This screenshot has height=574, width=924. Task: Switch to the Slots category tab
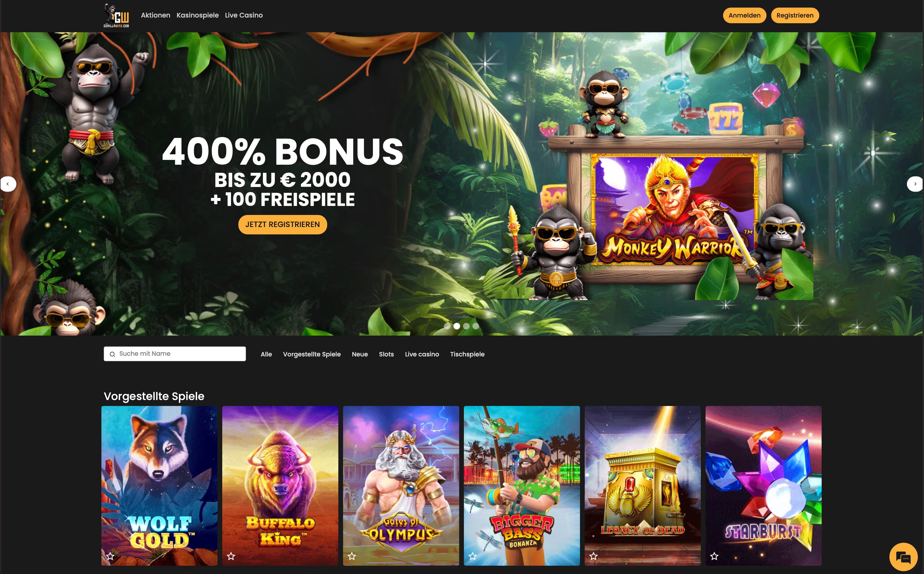(x=386, y=354)
